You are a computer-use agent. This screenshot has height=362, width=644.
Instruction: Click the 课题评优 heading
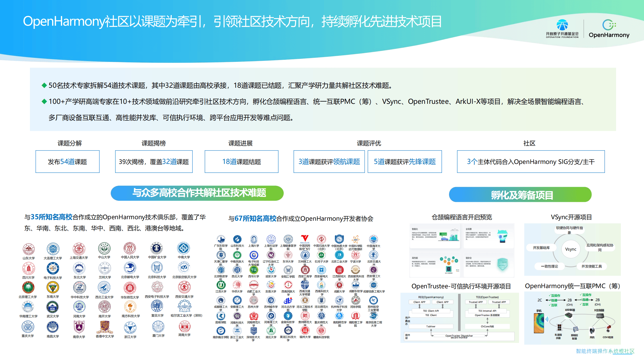(x=369, y=143)
